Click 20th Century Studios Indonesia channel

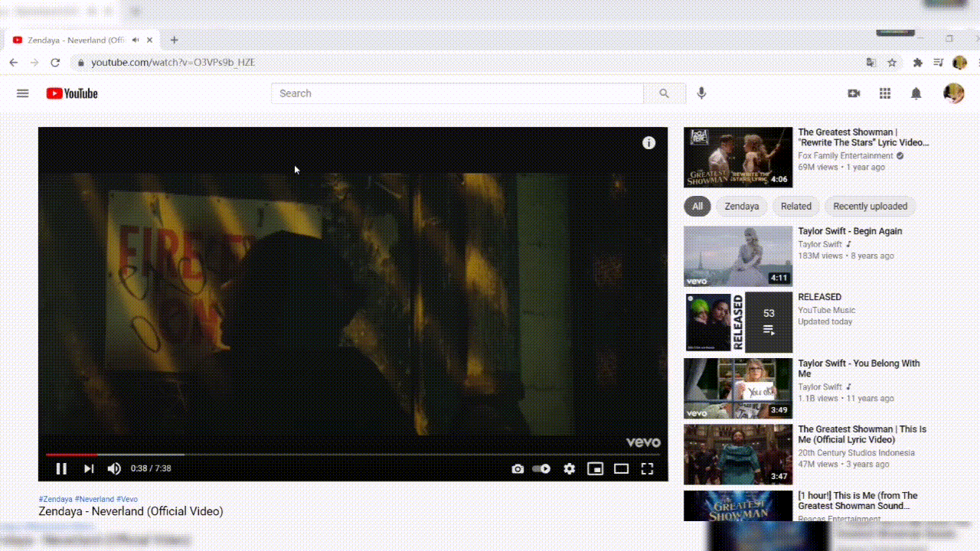click(x=856, y=453)
